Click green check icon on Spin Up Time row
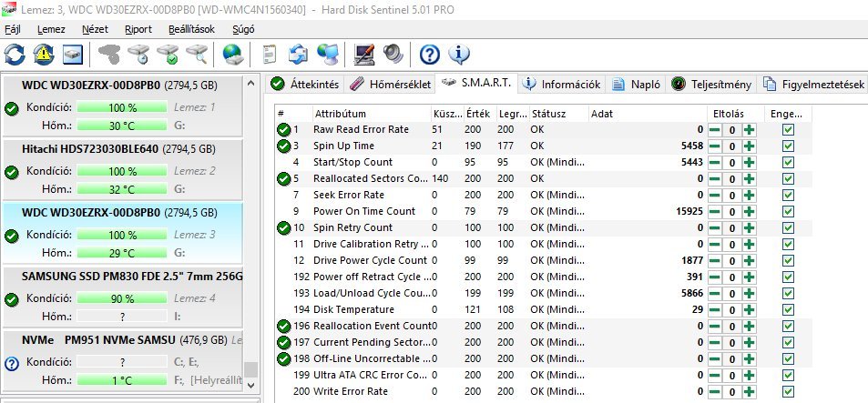Screen dimensions: 868x403 click(x=283, y=146)
